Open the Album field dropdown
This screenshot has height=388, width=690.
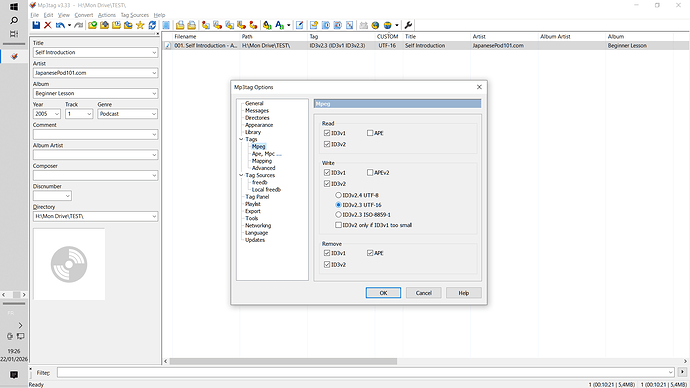(154, 93)
